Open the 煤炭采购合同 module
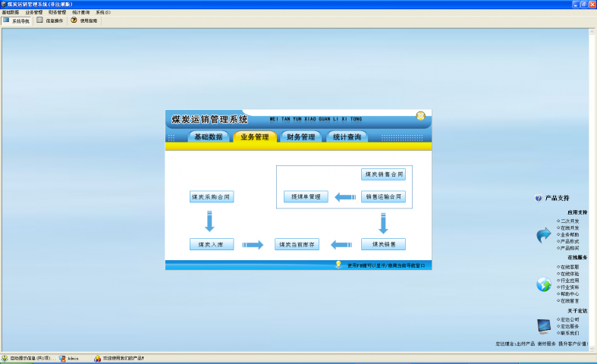This screenshot has height=364, width=597. coord(211,197)
